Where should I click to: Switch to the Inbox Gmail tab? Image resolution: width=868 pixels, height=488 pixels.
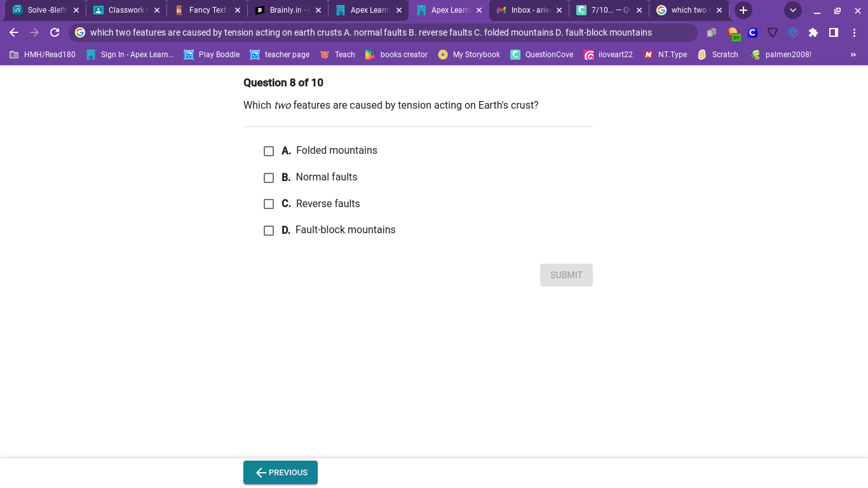pos(529,10)
